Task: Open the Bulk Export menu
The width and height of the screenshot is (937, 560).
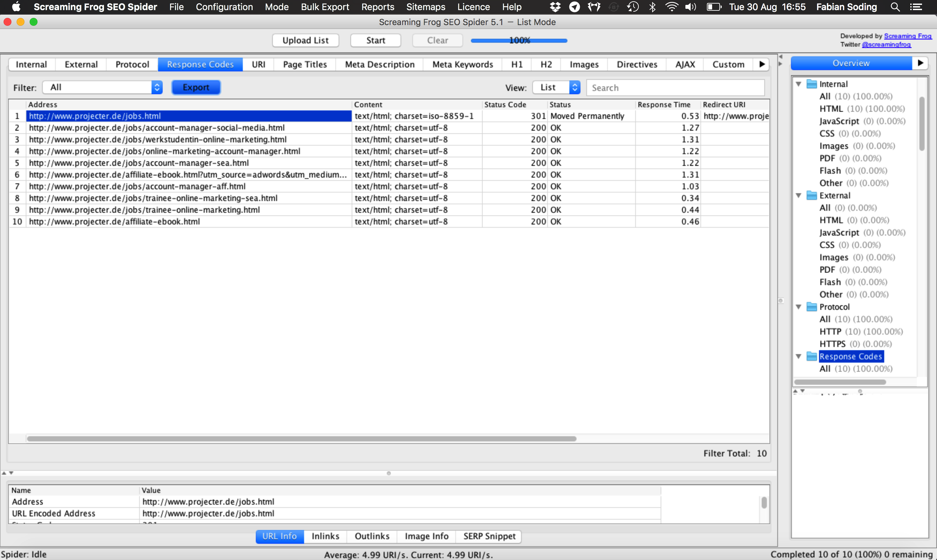Action: (325, 7)
